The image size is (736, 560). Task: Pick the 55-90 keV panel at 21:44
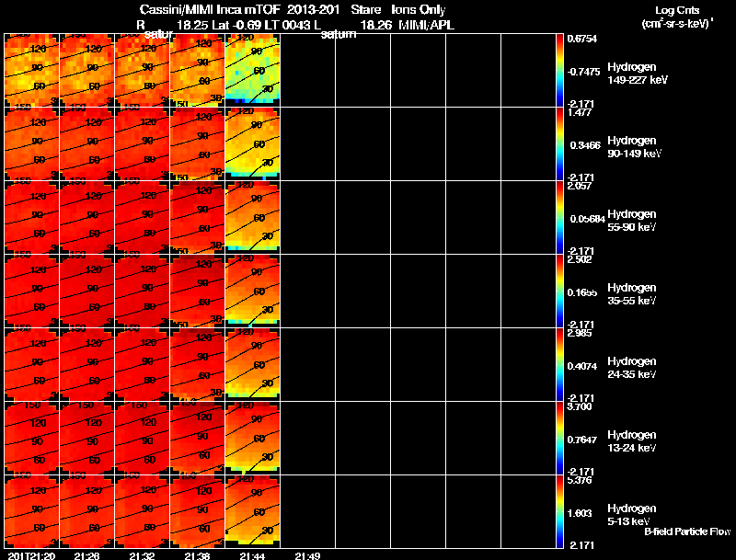pos(252,217)
